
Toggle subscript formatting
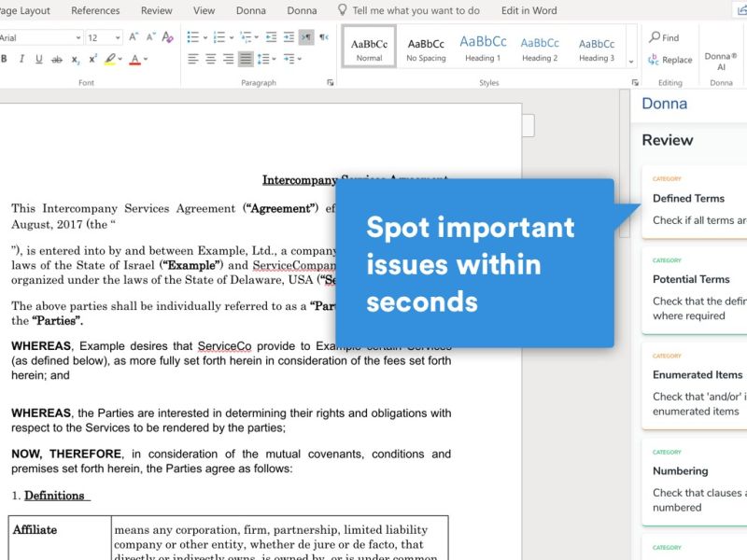(x=75, y=59)
